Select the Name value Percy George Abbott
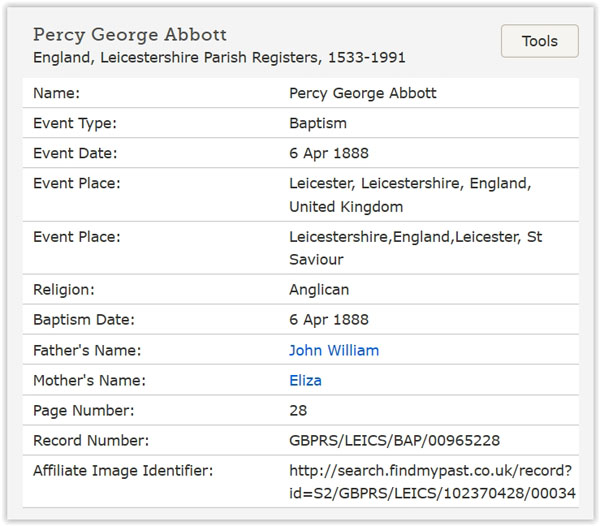600x526 pixels. tap(362, 93)
